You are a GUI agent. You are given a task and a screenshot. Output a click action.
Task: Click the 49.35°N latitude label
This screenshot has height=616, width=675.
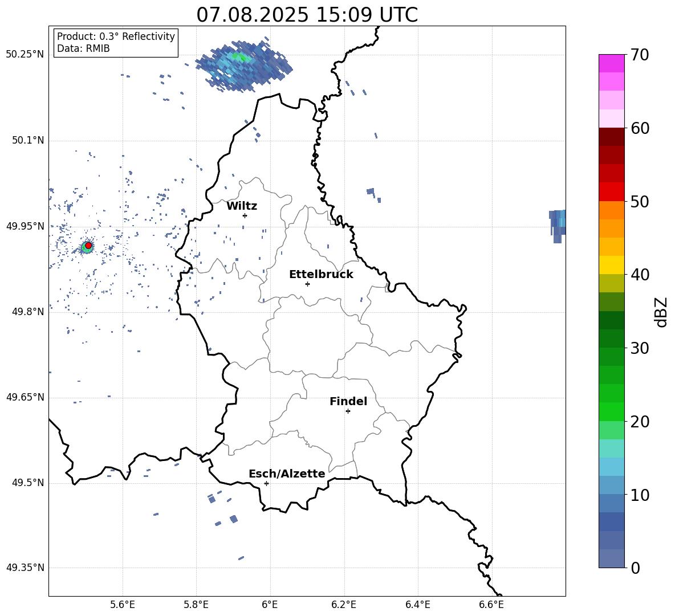click(26, 568)
